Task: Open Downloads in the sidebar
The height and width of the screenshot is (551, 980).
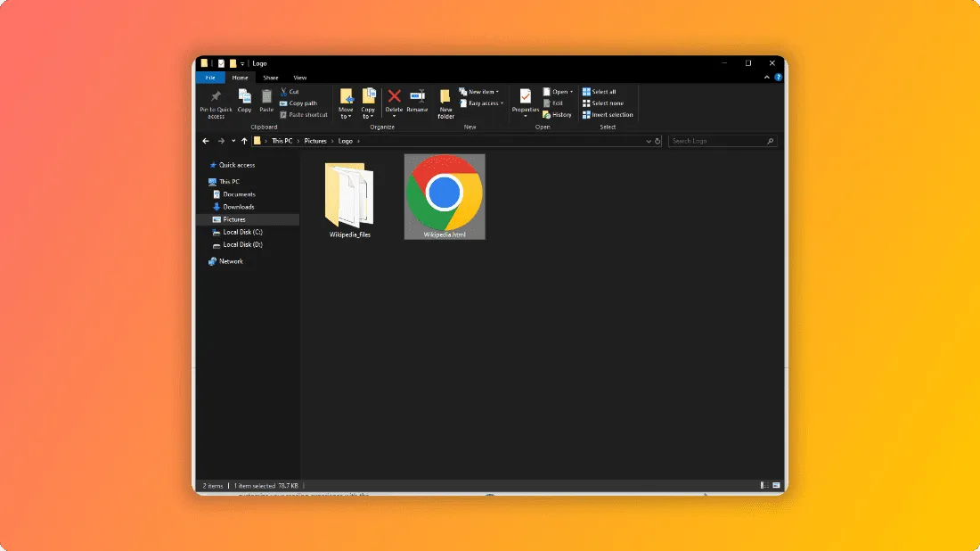Action: point(233,207)
